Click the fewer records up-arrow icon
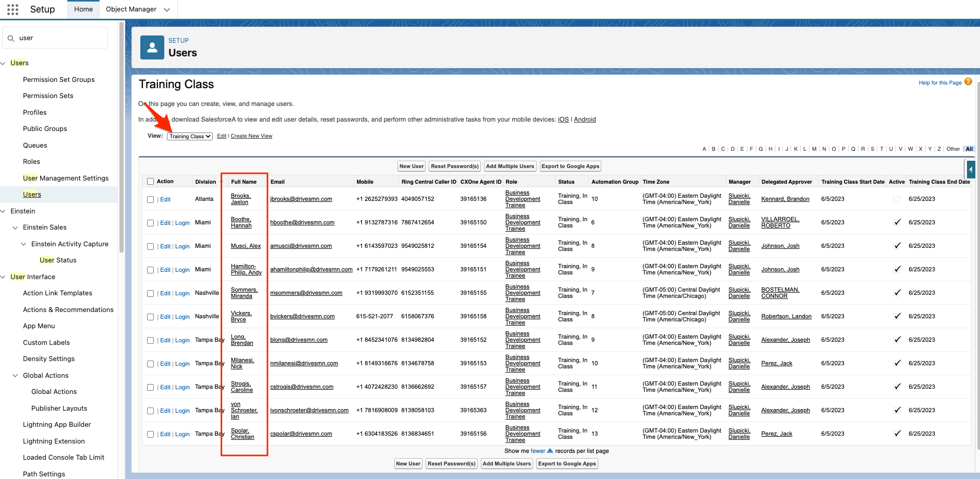This screenshot has height=479, width=980. point(550,451)
